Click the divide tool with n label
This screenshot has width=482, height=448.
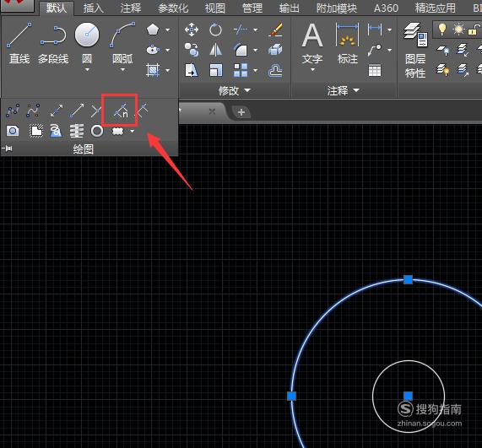coord(121,111)
